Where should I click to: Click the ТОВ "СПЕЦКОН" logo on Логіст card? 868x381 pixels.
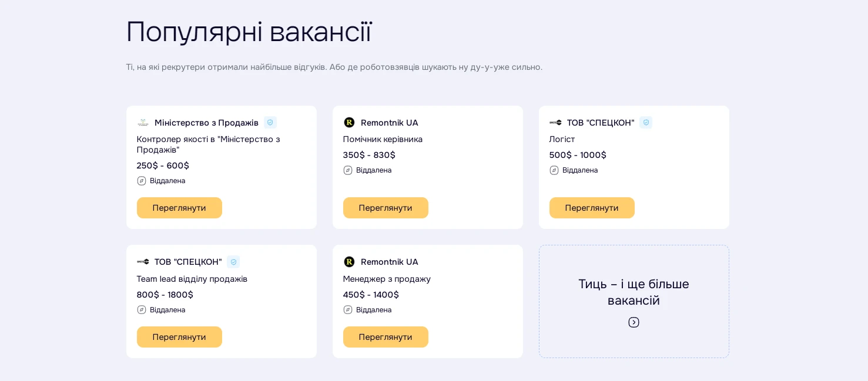click(555, 123)
